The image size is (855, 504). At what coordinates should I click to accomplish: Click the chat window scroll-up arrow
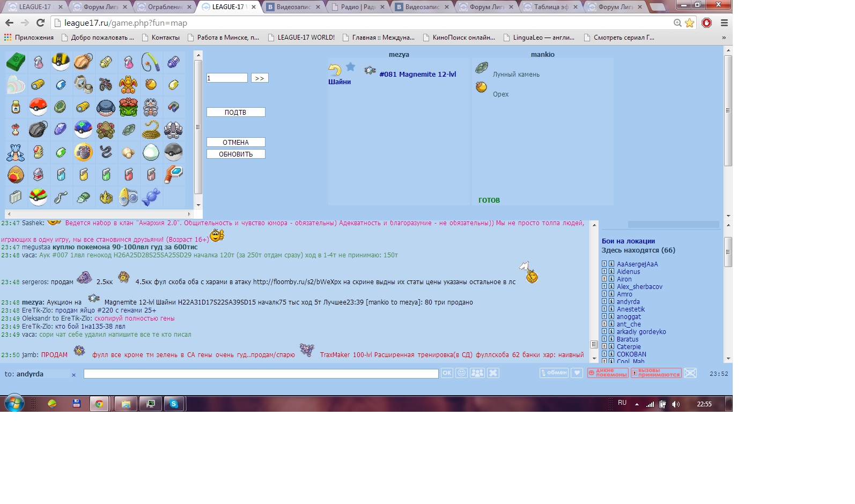click(x=594, y=225)
